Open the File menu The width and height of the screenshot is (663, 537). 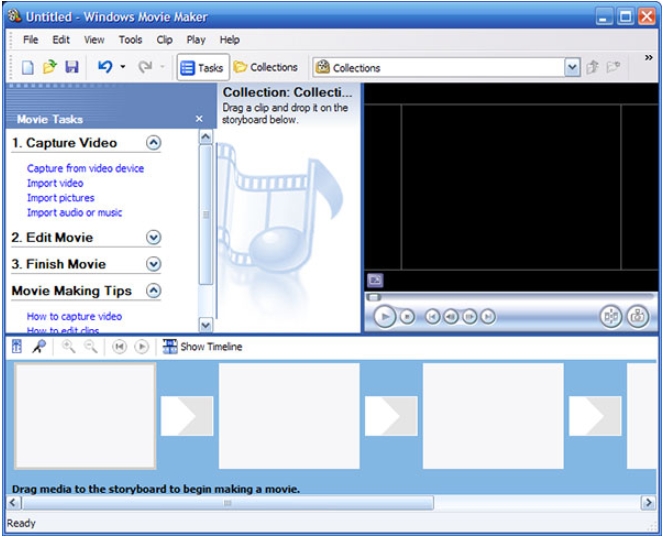click(30, 40)
